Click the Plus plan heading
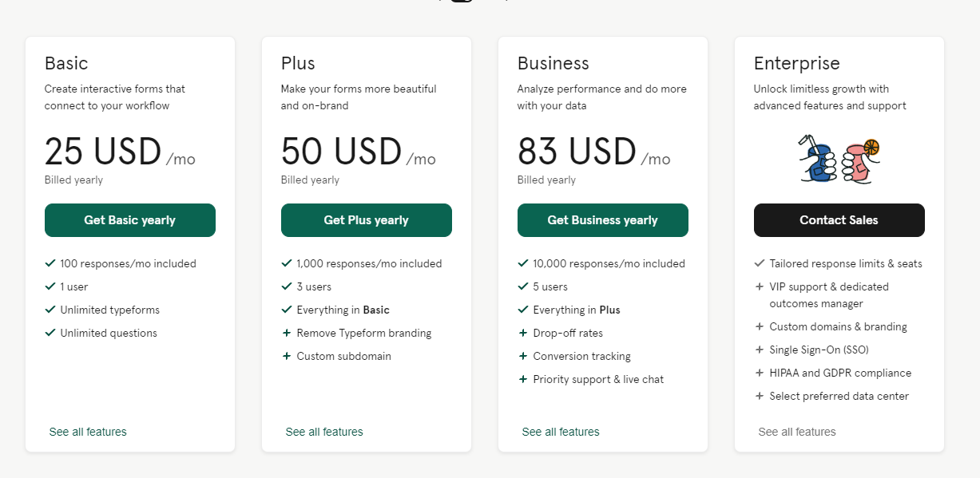The image size is (980, 478). coord(298,63)
